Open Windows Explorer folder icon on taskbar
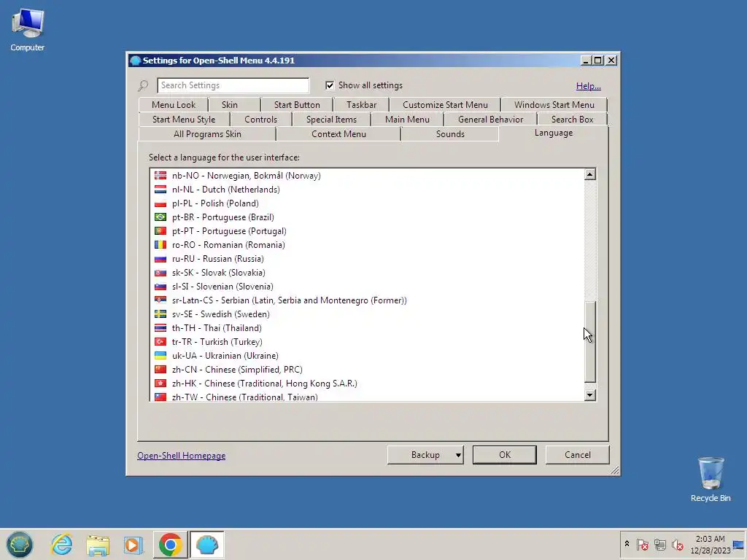 98,545
